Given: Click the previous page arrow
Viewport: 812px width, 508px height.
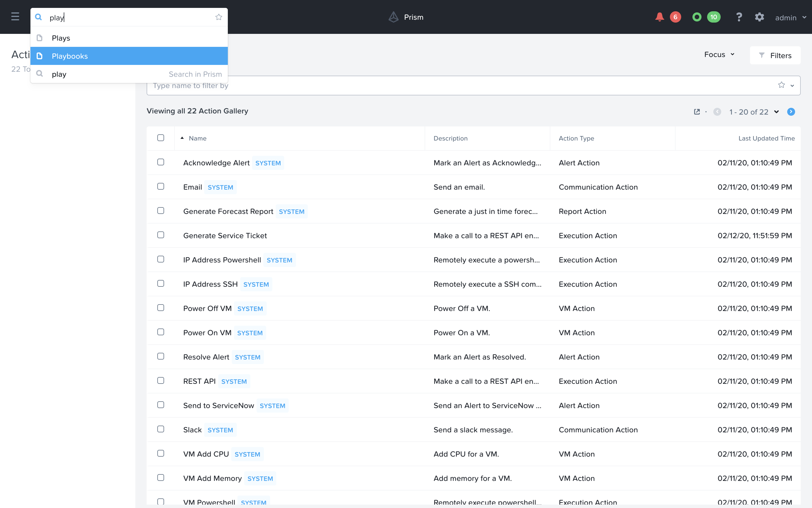Looking at the screenshot, I should [717, 112].
